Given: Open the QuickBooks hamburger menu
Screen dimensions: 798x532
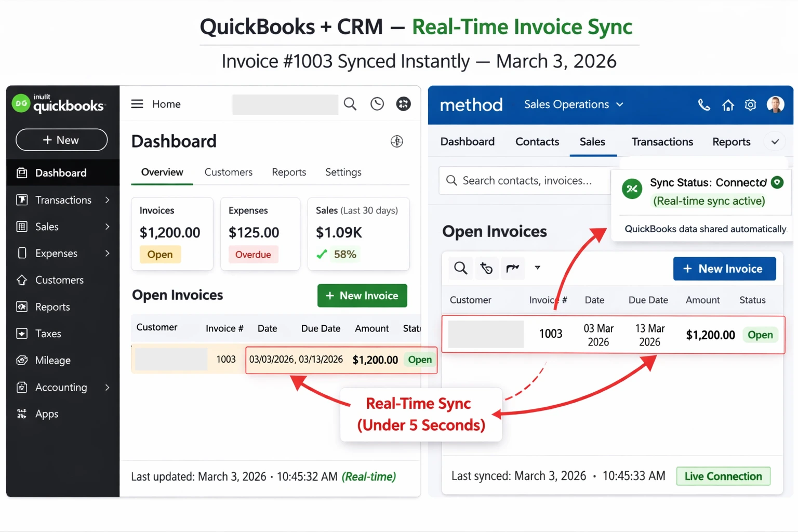Looking at the screenshot, I should [x=137, y=104].
